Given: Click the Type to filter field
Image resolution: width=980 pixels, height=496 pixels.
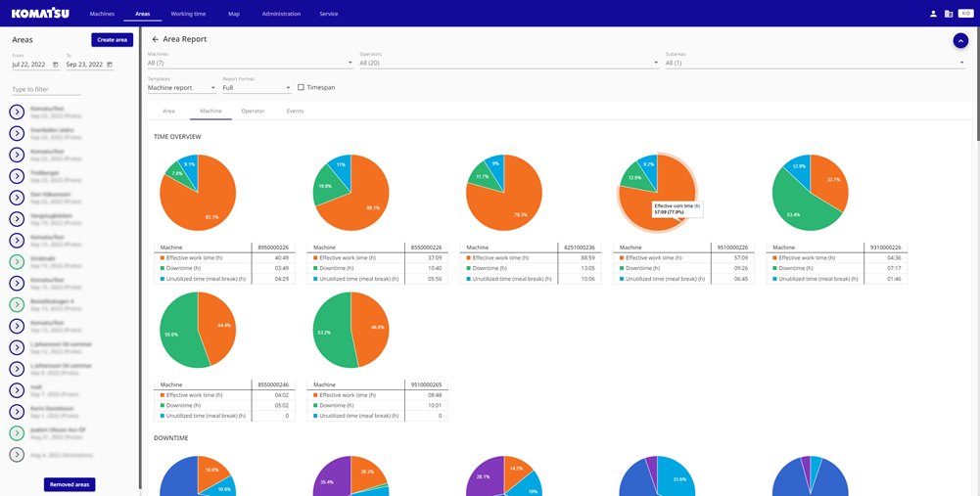Looking at the screenshot, I should (46, 89).
